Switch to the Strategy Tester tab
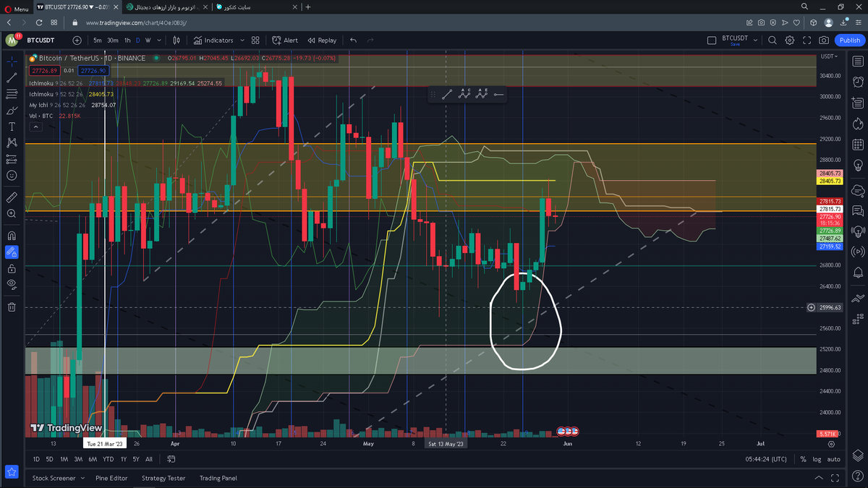Viewport: 868px width, 488px height. coord(163,478)
